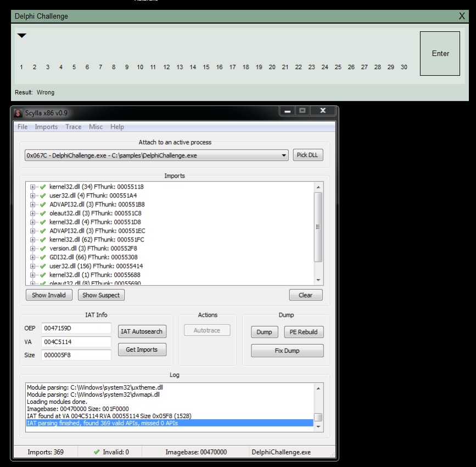Select 'Imagebase: 00470000 Size: 001F0000' log line
The image size is (476, 467).
78,409
